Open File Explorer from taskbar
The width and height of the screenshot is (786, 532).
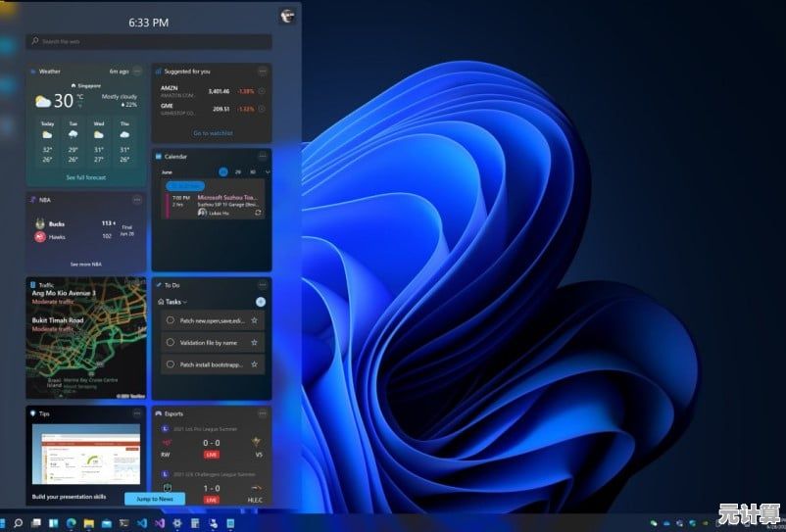pos(89,523)
